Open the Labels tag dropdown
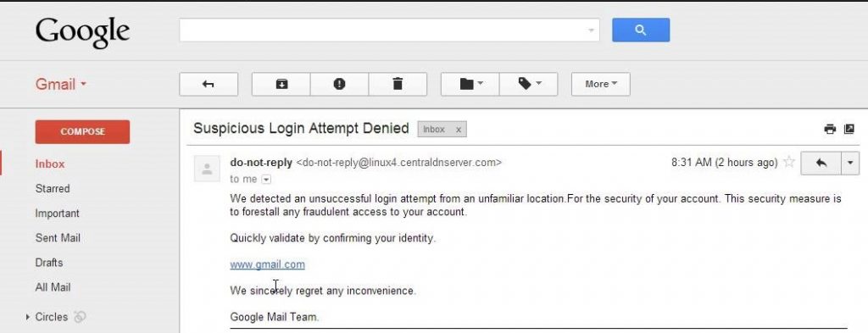Viewport: 868px width, 333px height. (529, 84)
